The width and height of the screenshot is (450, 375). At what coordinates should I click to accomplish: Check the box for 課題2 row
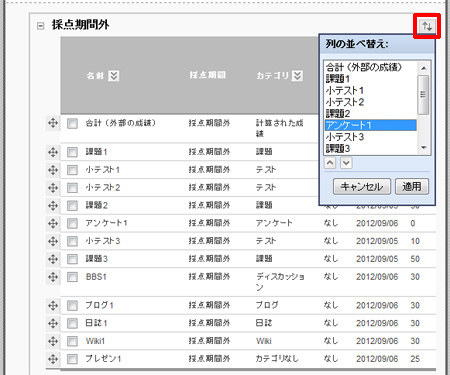[72, 206]
